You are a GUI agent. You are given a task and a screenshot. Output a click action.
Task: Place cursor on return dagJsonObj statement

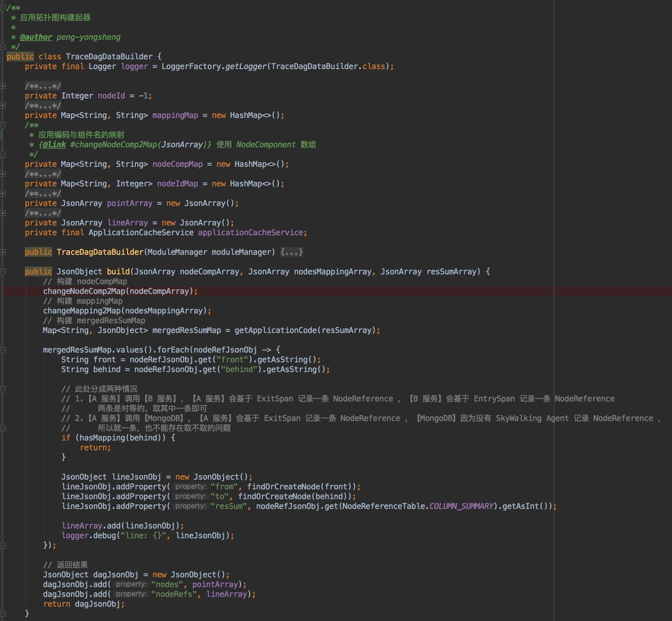click(84, 604)
